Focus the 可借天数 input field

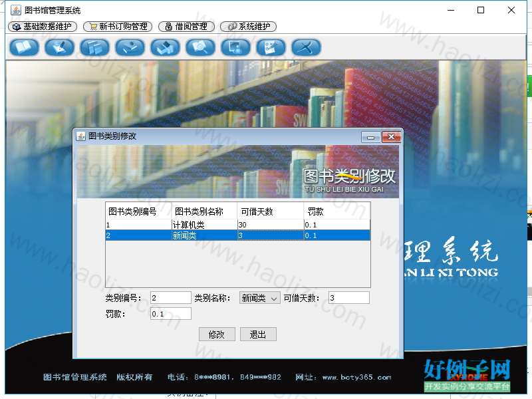pos(349,298)
